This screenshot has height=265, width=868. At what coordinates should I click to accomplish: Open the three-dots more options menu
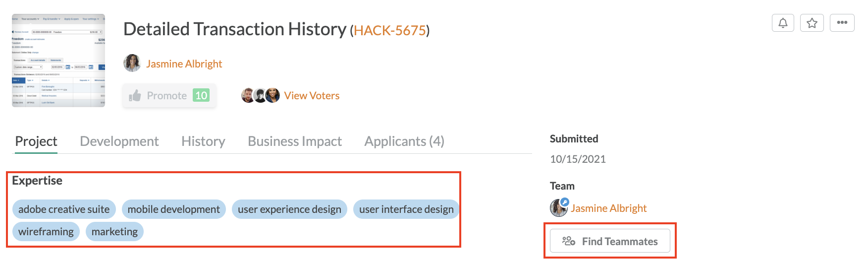point(842,23)
